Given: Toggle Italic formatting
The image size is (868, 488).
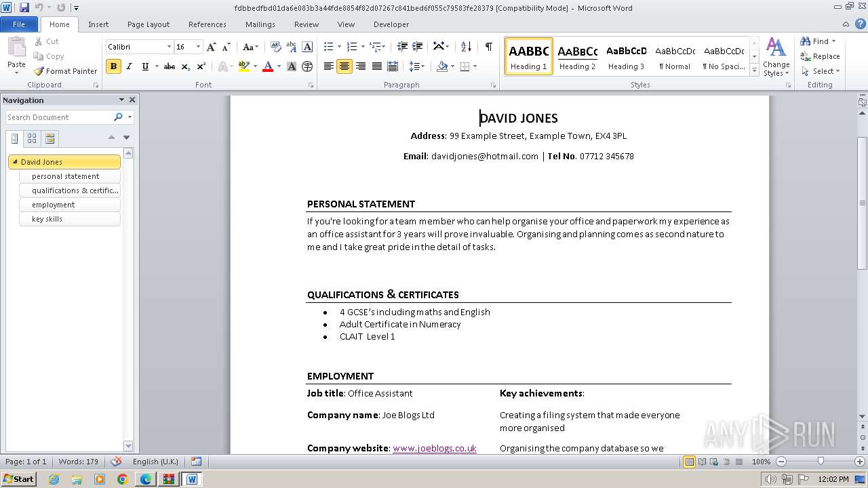Looking at the screenshot, I should click(x=129, y=66).
